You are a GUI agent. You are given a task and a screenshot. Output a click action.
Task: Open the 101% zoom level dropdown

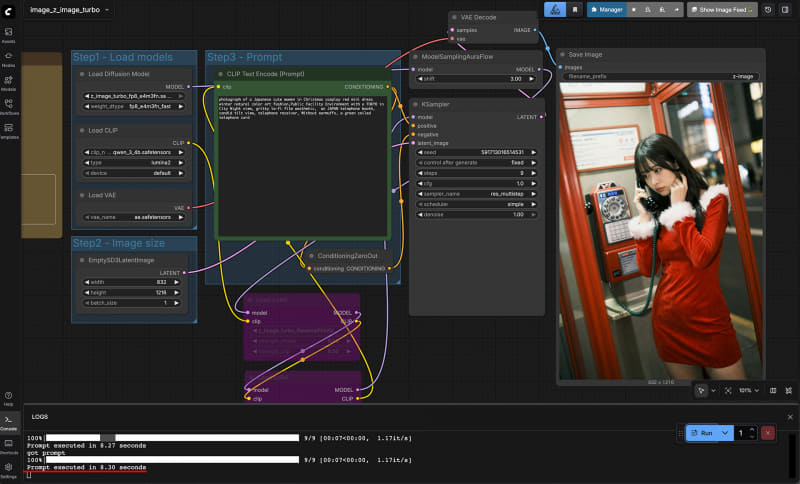point(749,391)
